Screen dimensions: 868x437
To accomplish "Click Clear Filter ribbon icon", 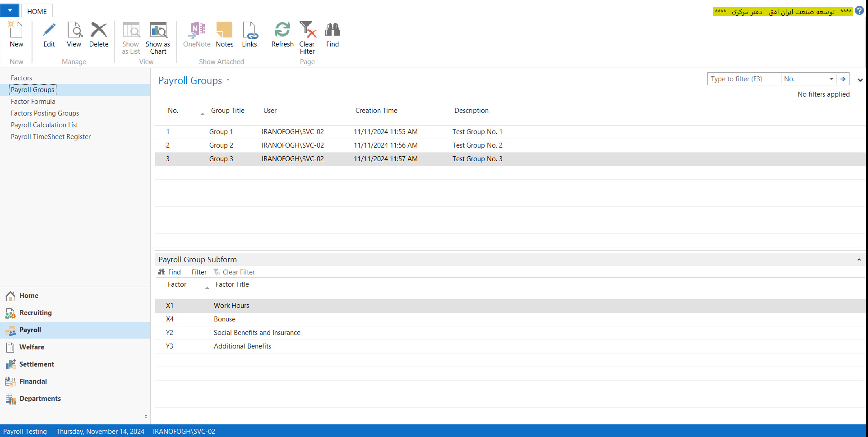I will point(307,30).
